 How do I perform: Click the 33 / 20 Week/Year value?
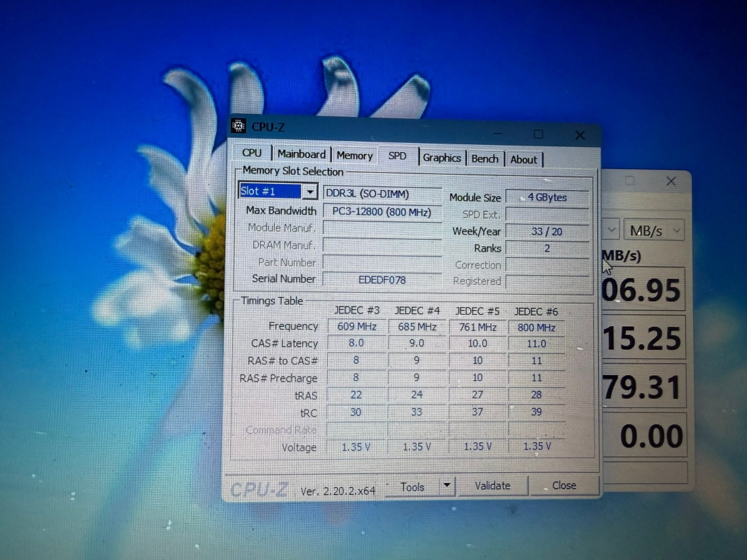click(547, 231)
